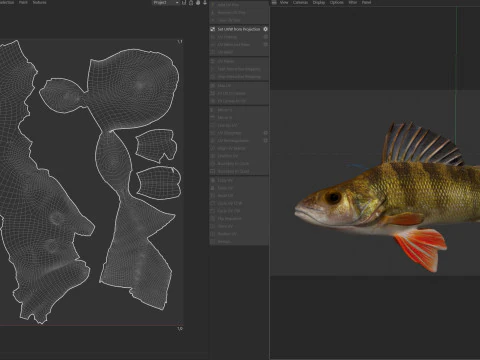Image resolution: width=480 pixels, height=360 pixels.
Task: Choose the Reset UV command
Action: pos(239,195)
